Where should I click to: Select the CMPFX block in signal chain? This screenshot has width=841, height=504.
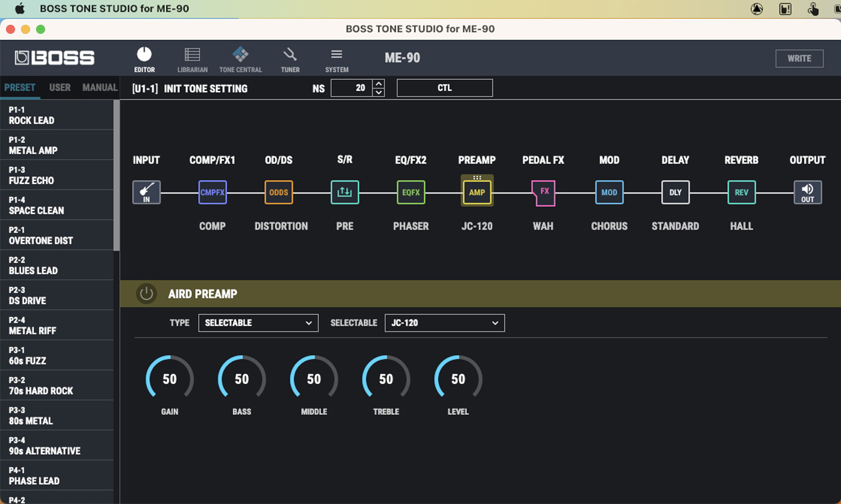point(213,192)
